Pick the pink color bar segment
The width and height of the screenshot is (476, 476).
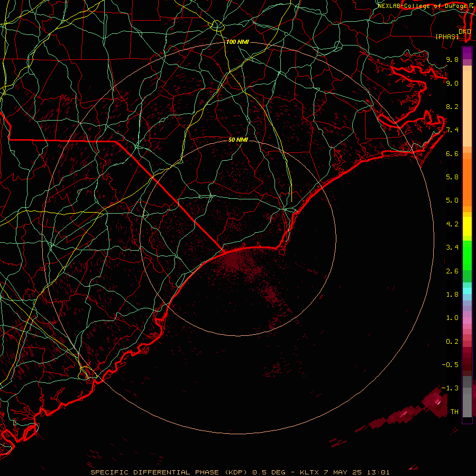467,321
